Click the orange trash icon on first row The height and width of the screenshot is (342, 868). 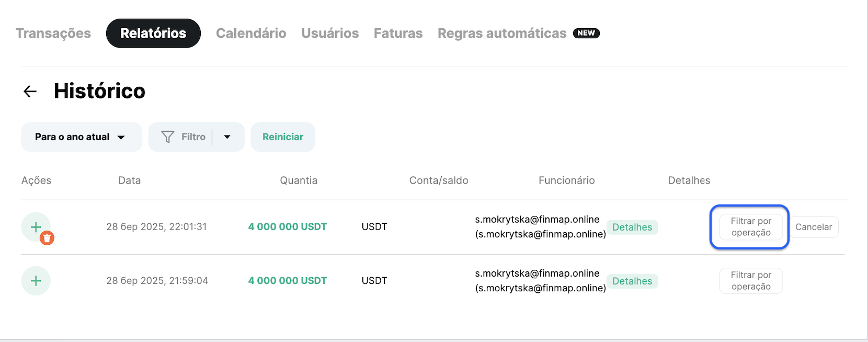click(x=47, y=238)
